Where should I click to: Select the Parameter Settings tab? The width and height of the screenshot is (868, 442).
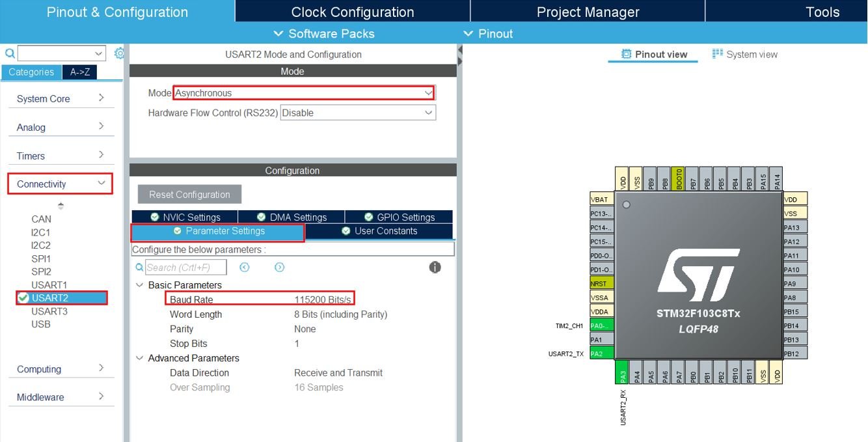coord(218,232)
